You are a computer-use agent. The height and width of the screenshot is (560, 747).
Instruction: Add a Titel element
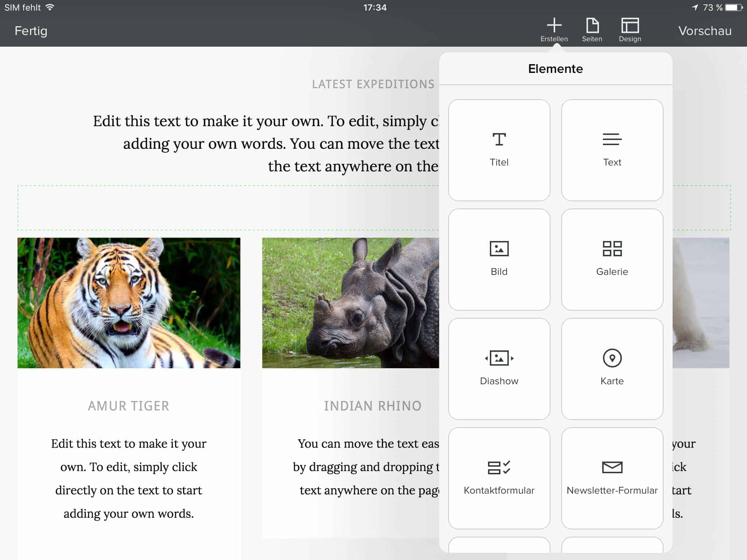pos(499,150)
